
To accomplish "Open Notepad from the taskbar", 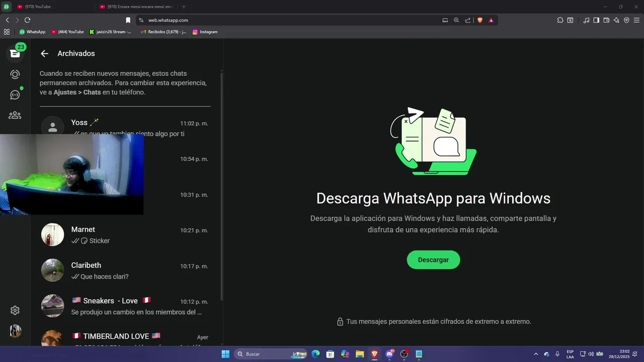I will point(419,354).
